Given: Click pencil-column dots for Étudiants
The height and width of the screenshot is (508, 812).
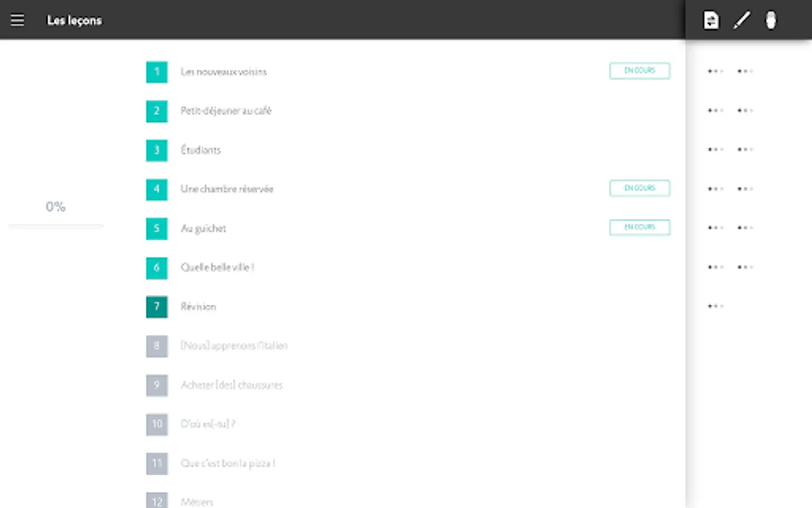Looking at the screenshot, I should pos(745,150).
